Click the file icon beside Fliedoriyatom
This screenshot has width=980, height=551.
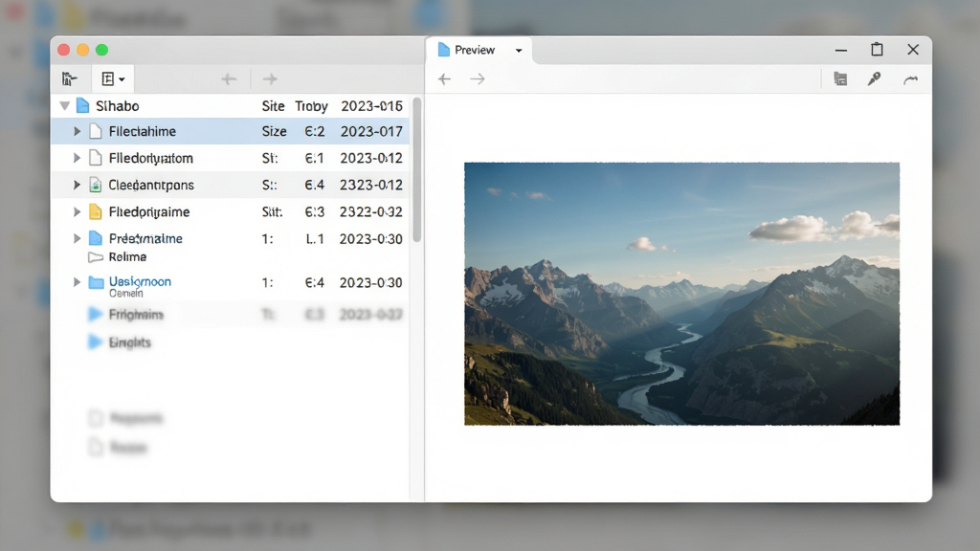point(96,158)
